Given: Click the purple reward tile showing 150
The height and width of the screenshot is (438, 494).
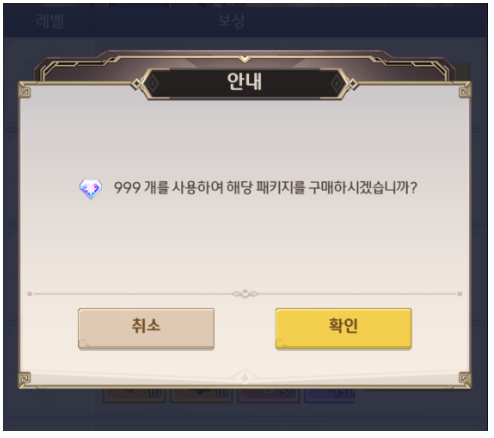Looking at the screenshot, I should click(329, 396).
